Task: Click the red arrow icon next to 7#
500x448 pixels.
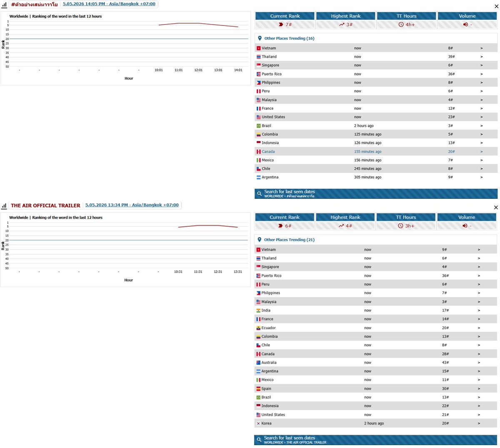Action: click(281, 25)
